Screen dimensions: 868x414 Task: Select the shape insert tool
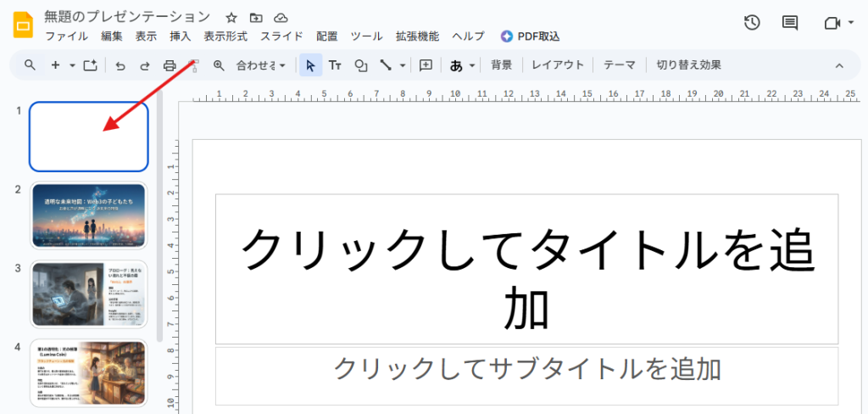tap(361, 65)
